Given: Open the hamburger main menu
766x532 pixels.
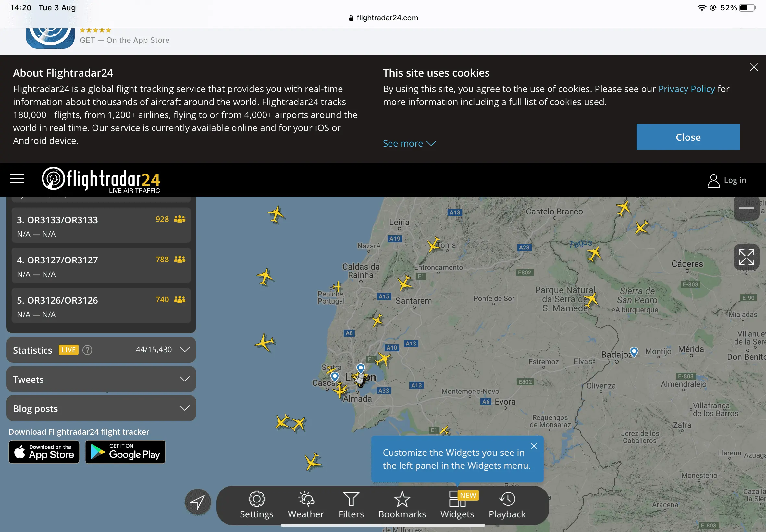Looking at the screenshot, I should (17, 179).
